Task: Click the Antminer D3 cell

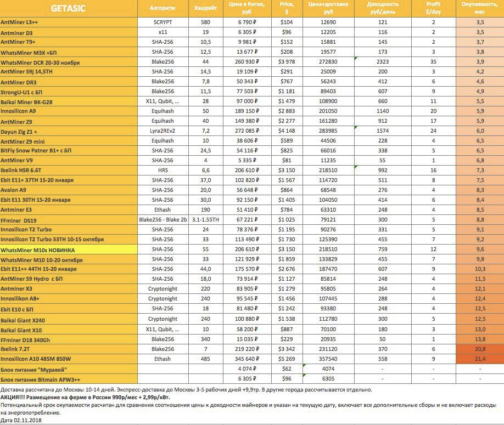Action: point(69,32)
